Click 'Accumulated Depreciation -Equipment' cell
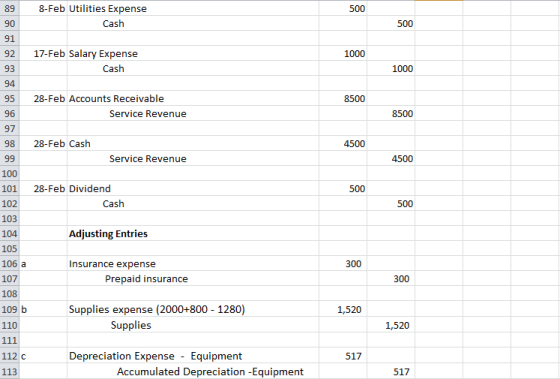Image resolution: width=560 pixels, height=379 pixels. pos(193,371)
